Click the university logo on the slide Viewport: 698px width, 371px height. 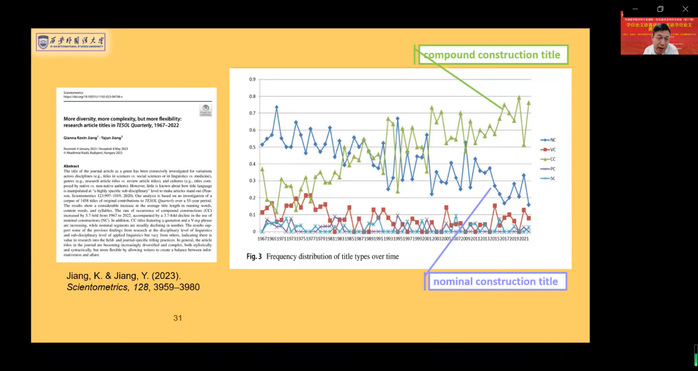point(71,42)
